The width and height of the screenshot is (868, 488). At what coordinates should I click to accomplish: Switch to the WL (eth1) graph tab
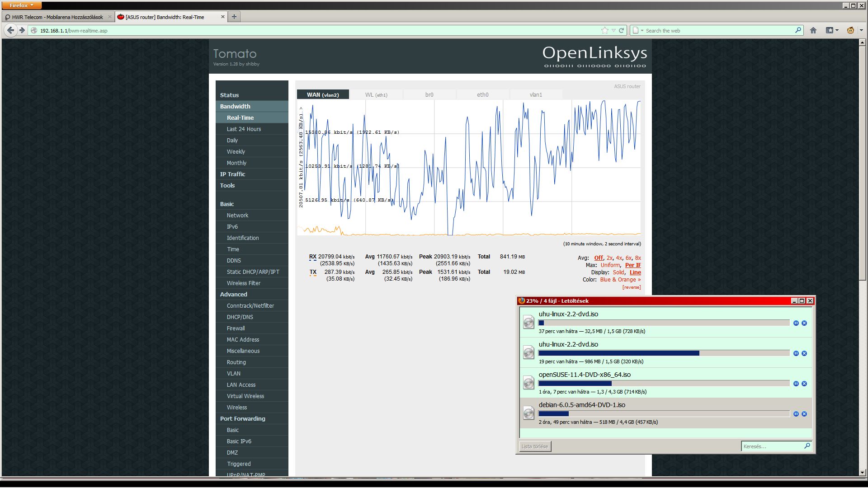coord(376,95)
